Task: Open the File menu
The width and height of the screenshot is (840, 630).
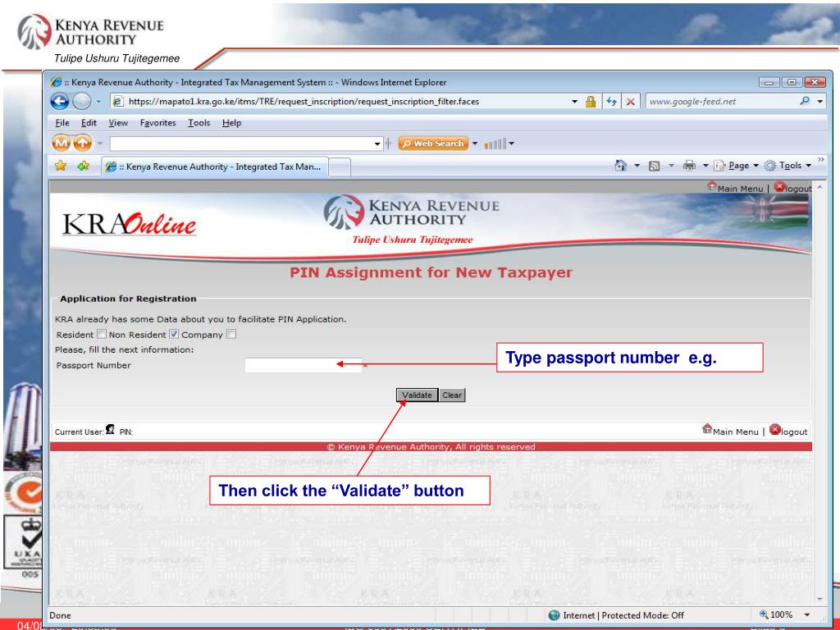Action: [x=62, y=123]
